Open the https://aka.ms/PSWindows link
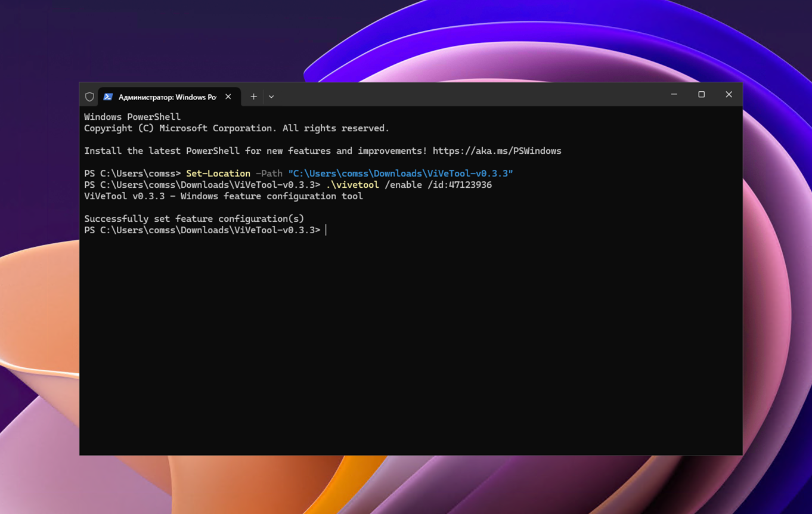 coord(497,151)
